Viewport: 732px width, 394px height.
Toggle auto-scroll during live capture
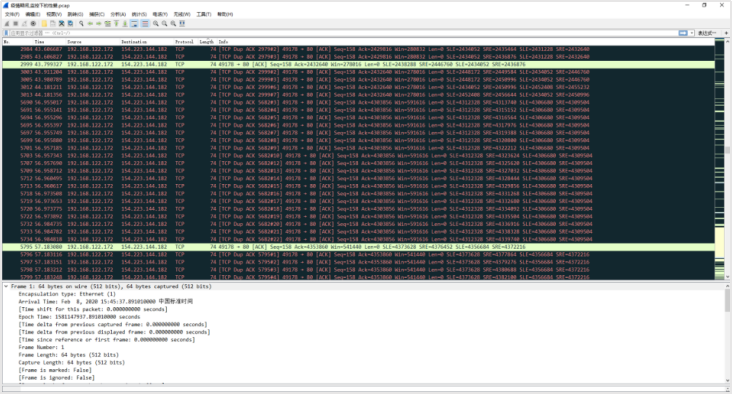point(134,23)
